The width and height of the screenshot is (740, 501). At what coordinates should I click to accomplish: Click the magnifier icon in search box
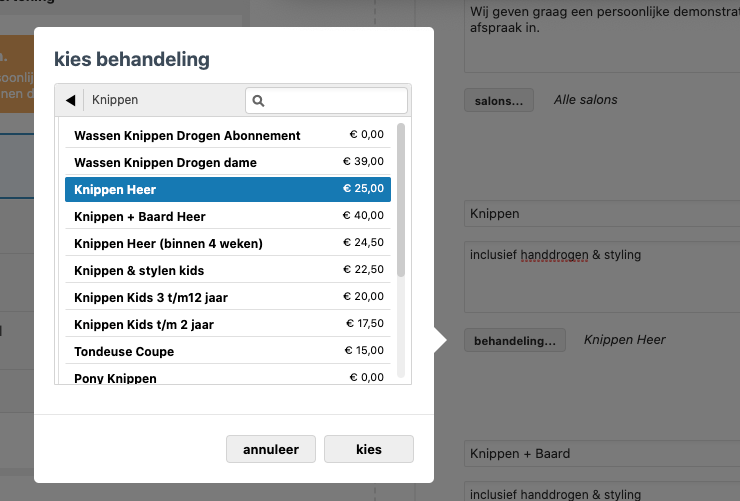coord(258,100)
